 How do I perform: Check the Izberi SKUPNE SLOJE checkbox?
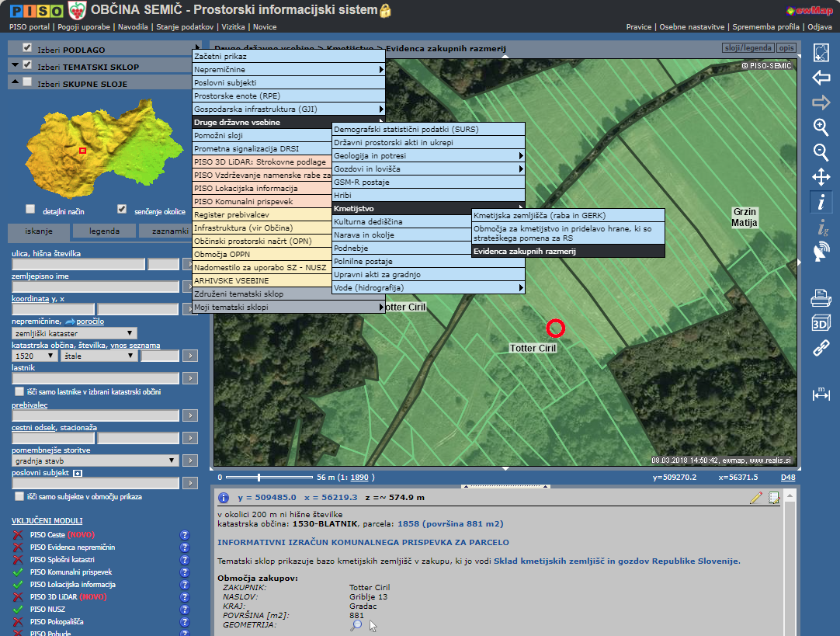[28, 82]
